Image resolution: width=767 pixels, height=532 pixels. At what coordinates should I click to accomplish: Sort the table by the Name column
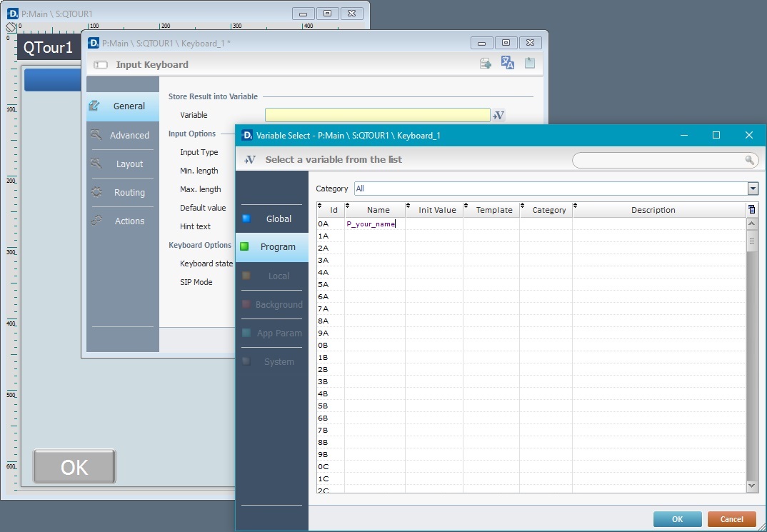378,210
